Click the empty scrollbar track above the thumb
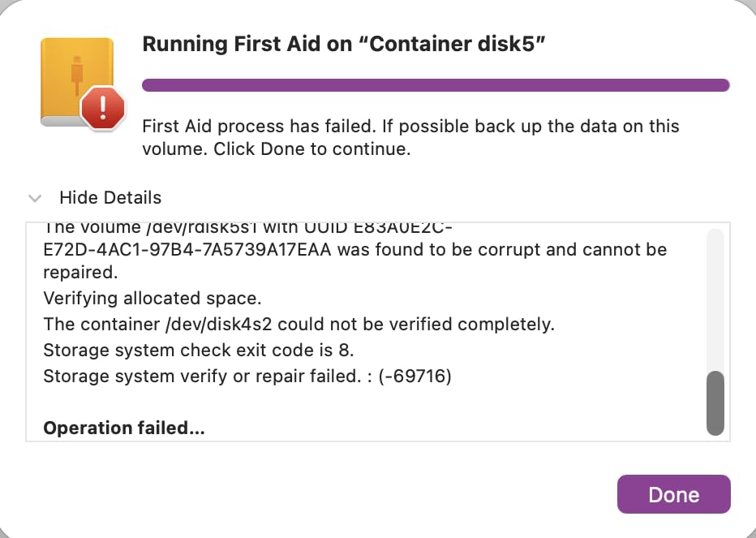The height and width of the screenshot is (538, 756). coord(715,299)
